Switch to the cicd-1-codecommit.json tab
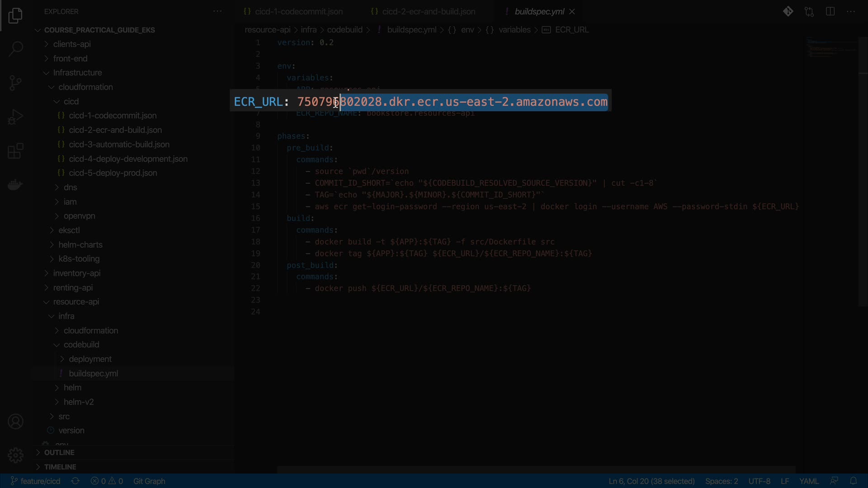 click(x=298, y=12)
